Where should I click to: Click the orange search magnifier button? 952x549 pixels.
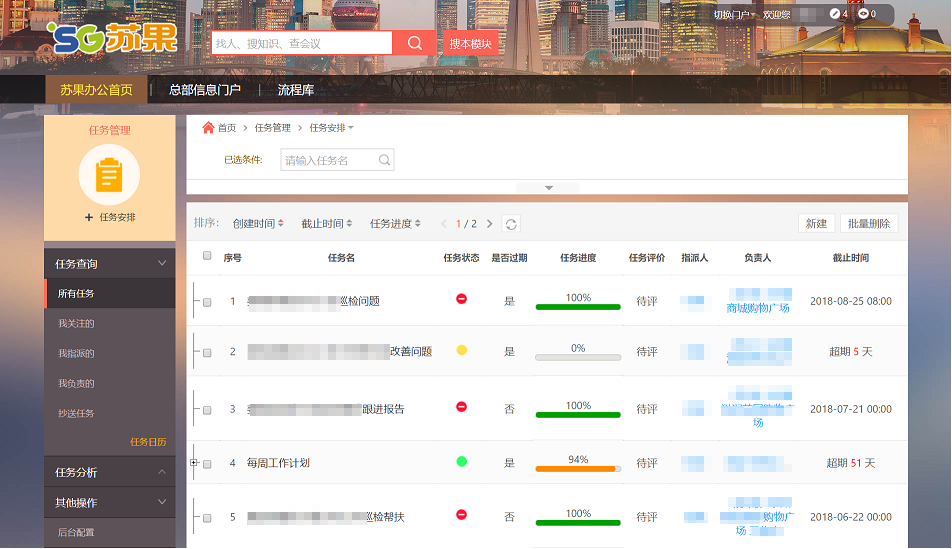point(414,43)
